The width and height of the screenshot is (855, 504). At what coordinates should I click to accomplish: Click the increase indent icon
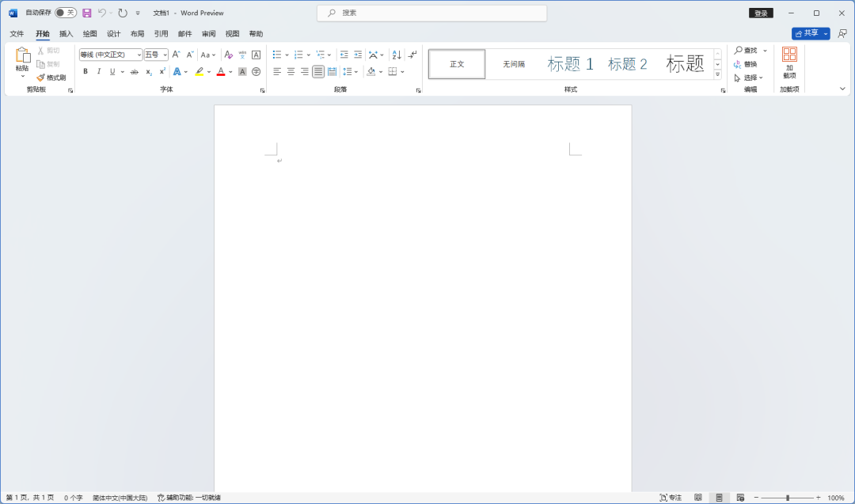pyautogui.click(x=358, y=55)
